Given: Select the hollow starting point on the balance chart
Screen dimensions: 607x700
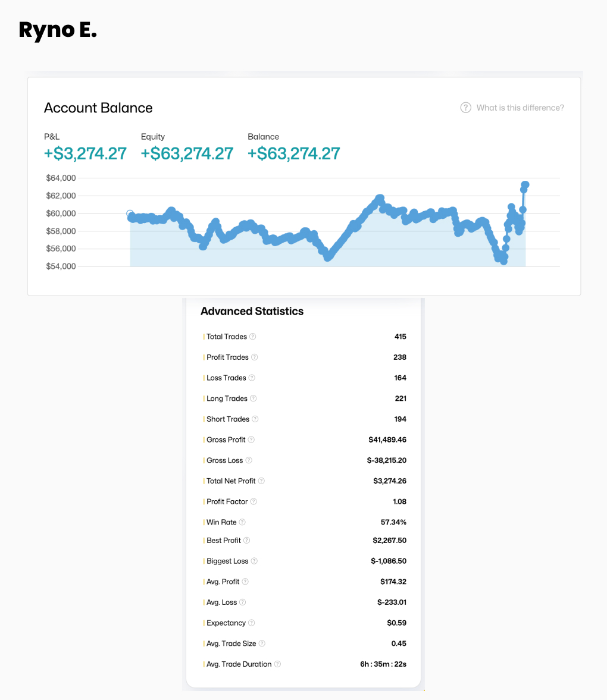Looking at the screenshot, I should pos(130,214).
